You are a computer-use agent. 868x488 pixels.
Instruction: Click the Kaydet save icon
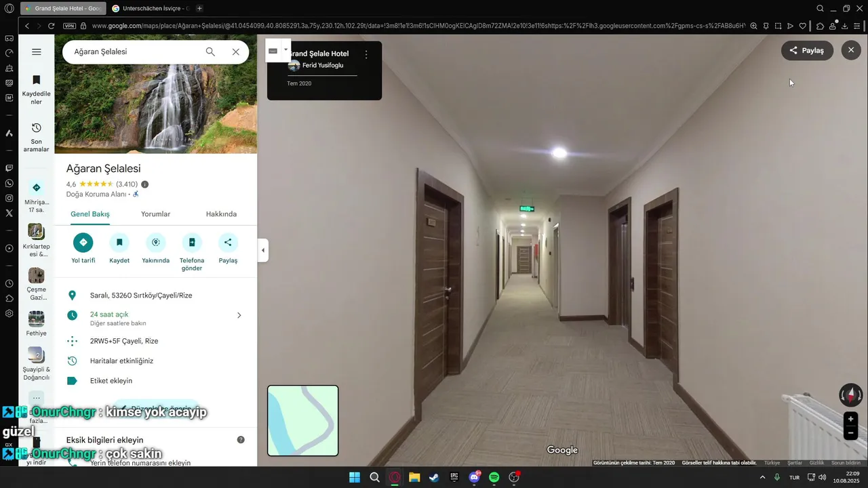tap(119, 243)
